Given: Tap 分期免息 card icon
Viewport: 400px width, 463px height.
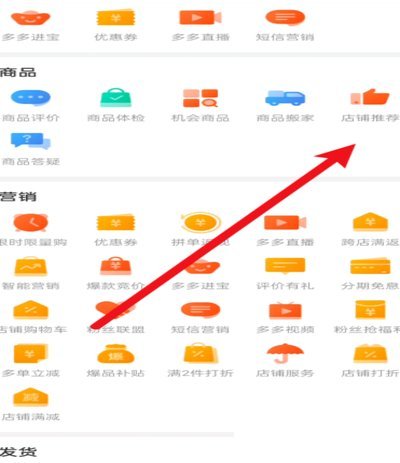Looking at the screenshot, I should [370, 266].
